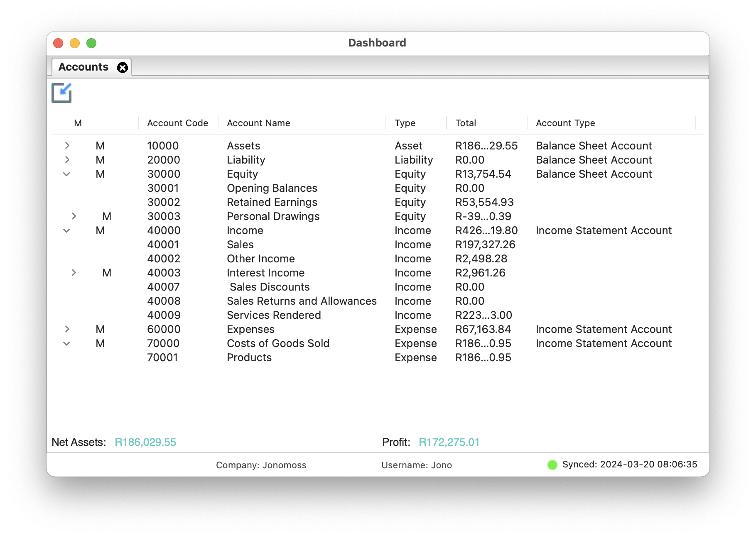Click the edit/export icon above the table
The height and width of the screenshot is (538, 756).
point(61,93)
